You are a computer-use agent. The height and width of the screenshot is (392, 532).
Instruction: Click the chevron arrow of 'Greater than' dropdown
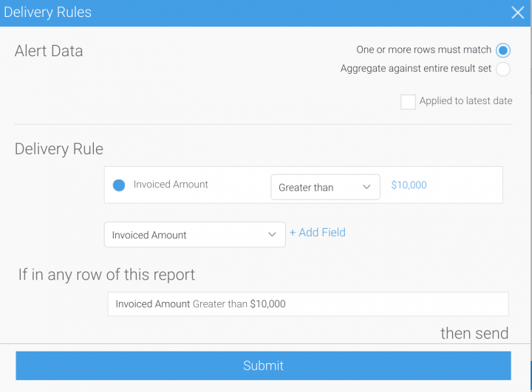tap(366, 188)
